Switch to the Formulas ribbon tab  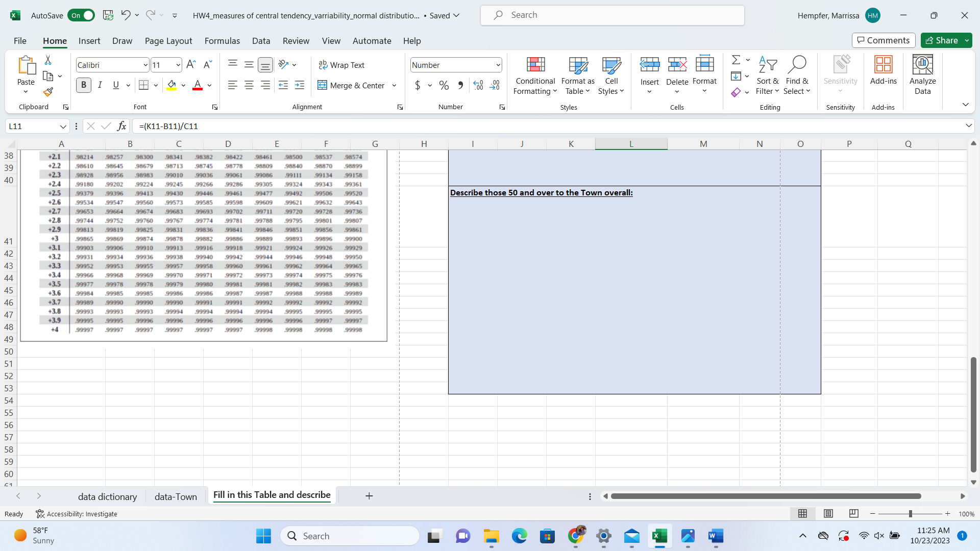point(222,41)
